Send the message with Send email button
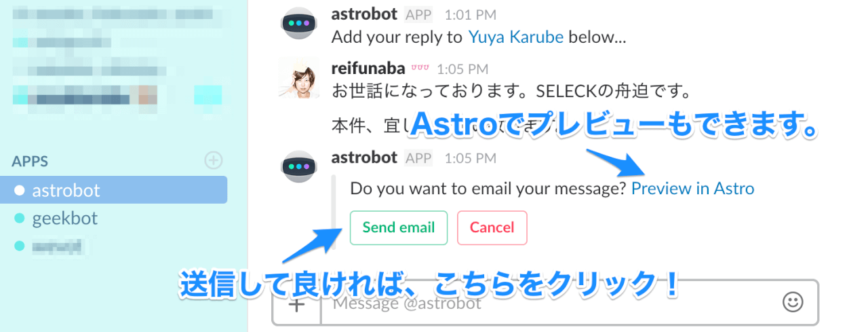 point(399,227)
